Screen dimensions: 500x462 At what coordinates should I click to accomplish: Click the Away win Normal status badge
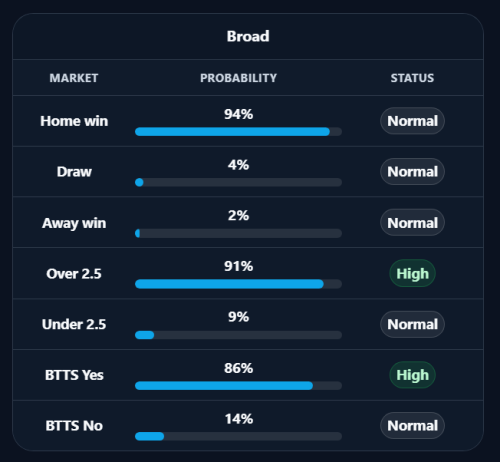412,223
